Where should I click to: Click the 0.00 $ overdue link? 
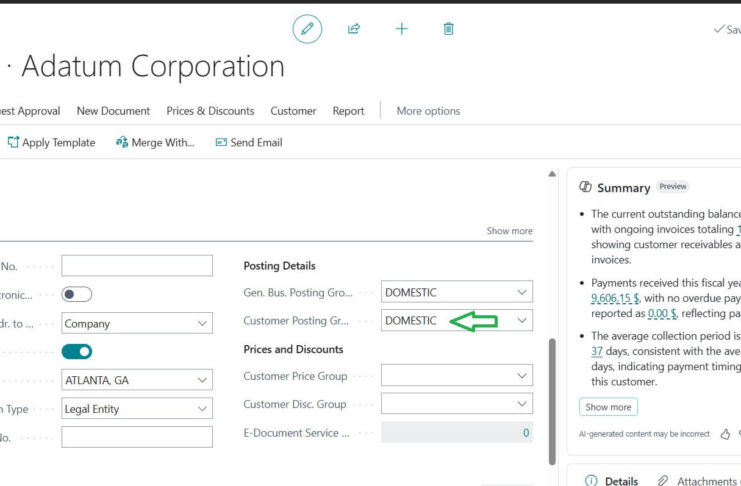coord(662,313)
